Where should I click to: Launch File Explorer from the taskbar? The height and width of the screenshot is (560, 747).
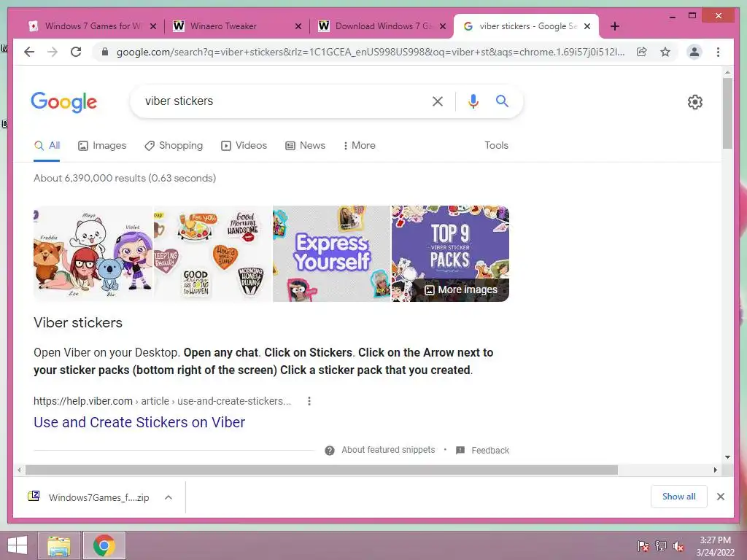[x=59, y=545]
